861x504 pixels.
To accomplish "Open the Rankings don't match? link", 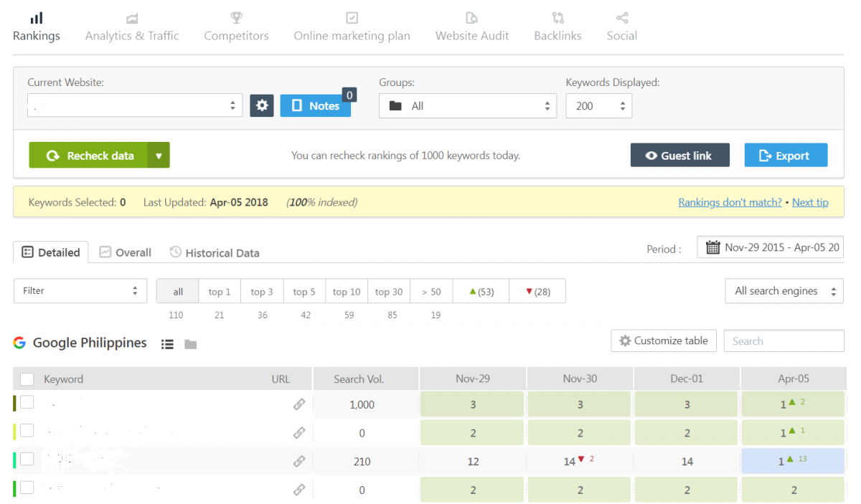I will click(730, 202).
